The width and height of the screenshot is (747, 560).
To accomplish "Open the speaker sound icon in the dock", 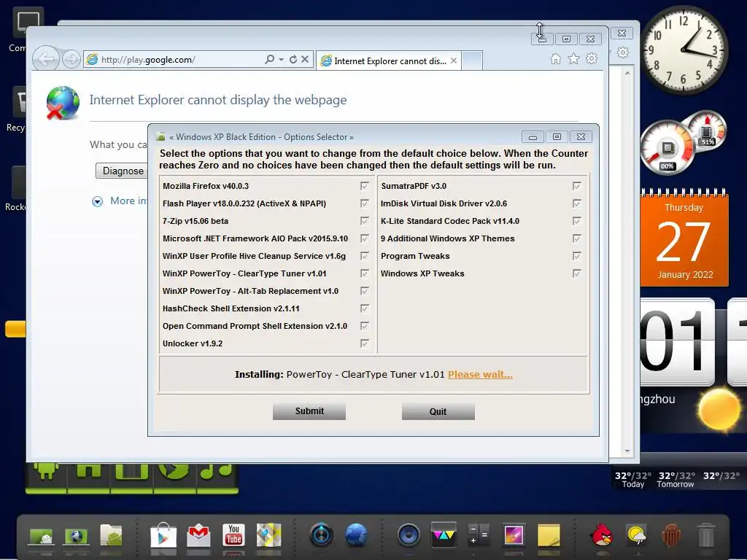I will click(x=409, y=534).
